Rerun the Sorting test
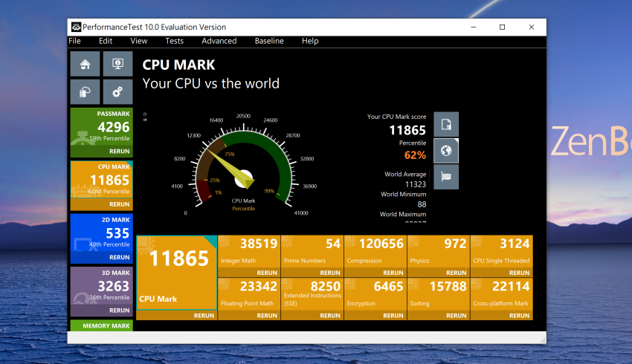This screenshot has width=632, height=364. tap(457, 316)
